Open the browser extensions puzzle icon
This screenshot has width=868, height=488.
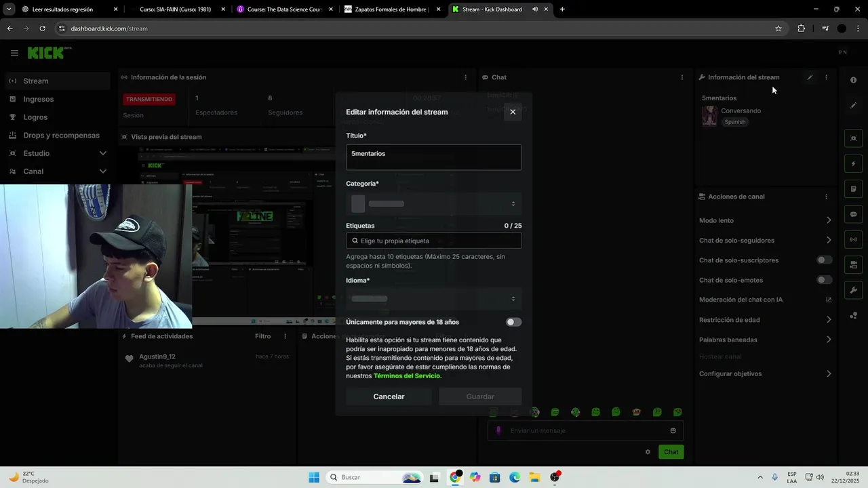pyautogui.click(x=802, y=28)
